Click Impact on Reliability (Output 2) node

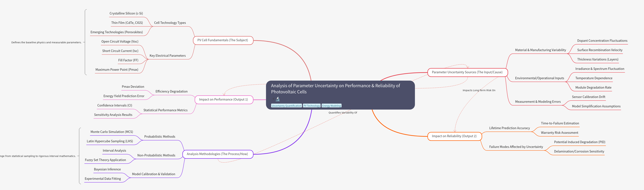point(454,136)
